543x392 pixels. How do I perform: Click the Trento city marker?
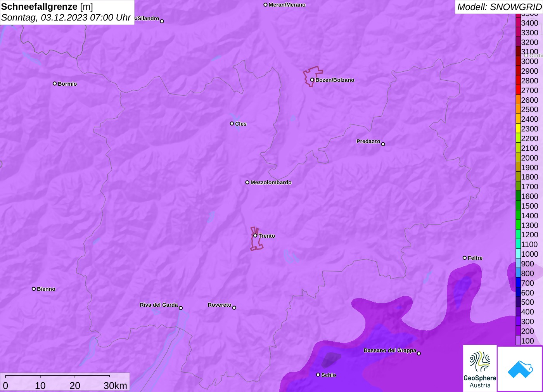255,235
